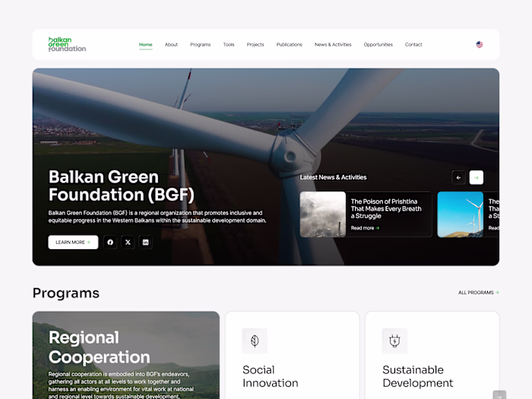The height and width of the screenshot is (399, 532).
Task: Click the BGF regional organization description paragraph
Action: [x=157, y=217]
